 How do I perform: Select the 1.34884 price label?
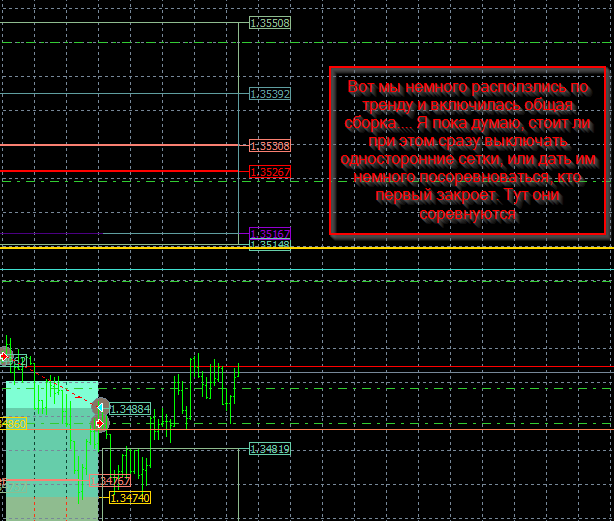coord(130,409)
